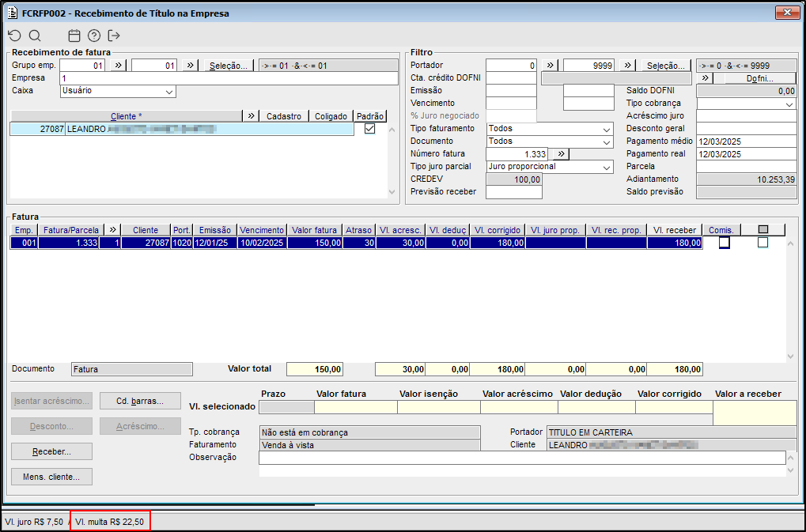
Task: Click the Fatura/Parcela column header
Action: tap(71, 230)
